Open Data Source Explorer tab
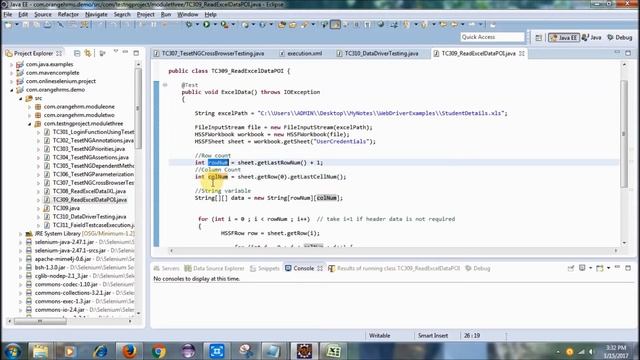Image resolution: width=640 pixels, height=360 pixels. point(214,268)
